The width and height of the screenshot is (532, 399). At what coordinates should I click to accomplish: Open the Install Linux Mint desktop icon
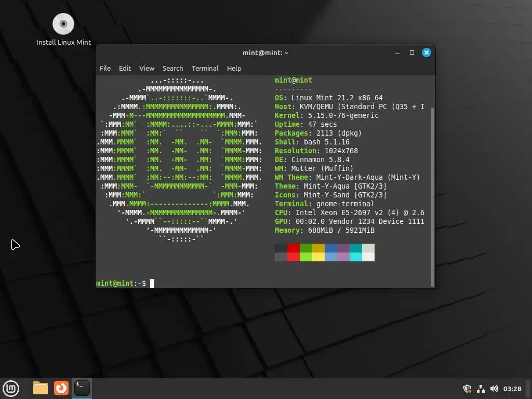[x=63, y=29]
